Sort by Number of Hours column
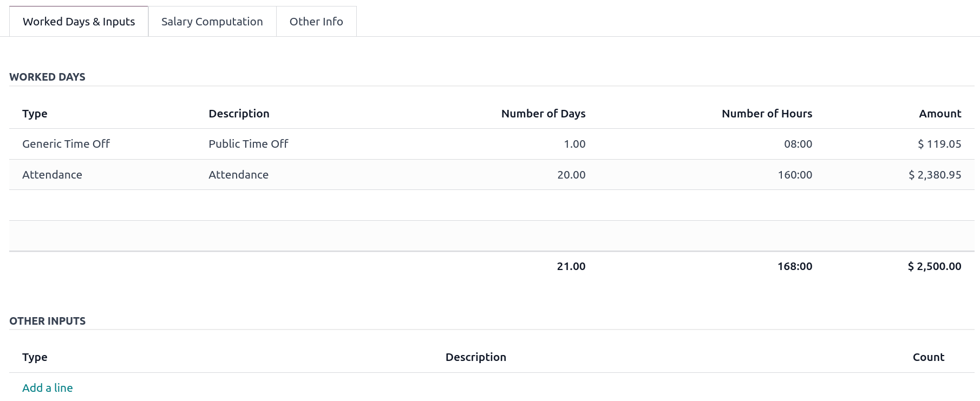980x401 pixels. (767, 114)
